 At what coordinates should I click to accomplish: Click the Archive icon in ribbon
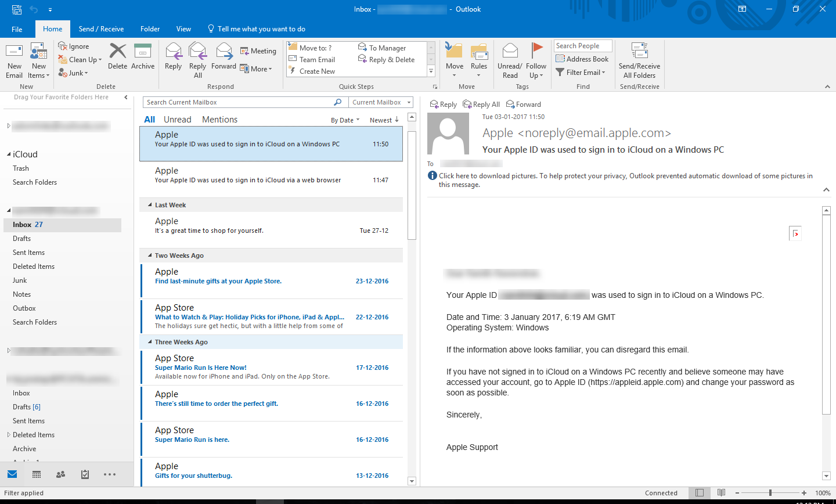(x=143, y=51)
